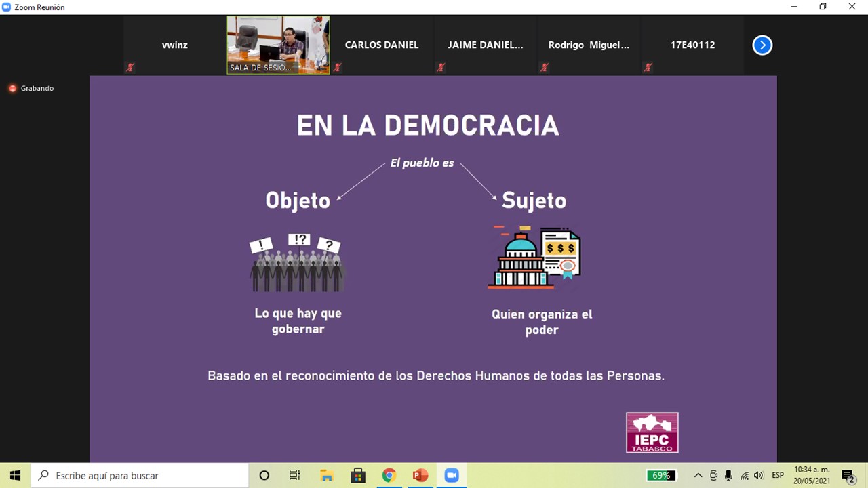Viewport: 868px width, 488px height.
Task: Open PowerPoint from taskbar
Action: pos(420,475)
